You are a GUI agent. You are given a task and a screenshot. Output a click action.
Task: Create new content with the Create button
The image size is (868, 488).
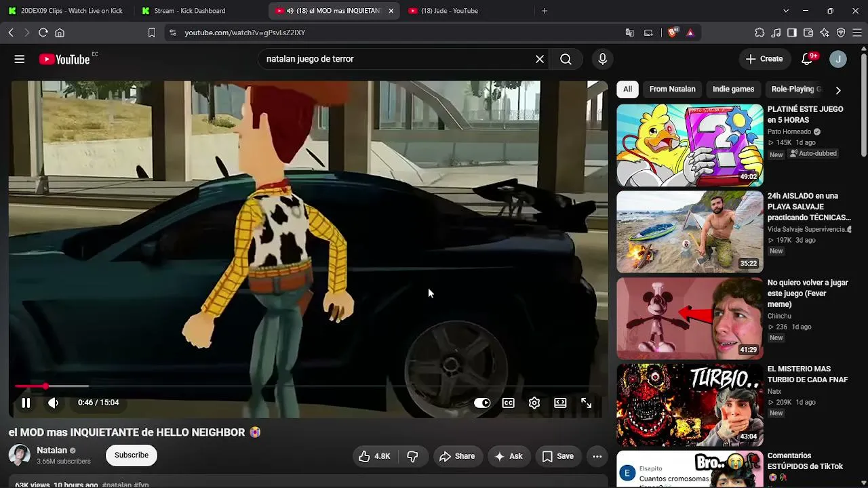[x=764, y=59]
